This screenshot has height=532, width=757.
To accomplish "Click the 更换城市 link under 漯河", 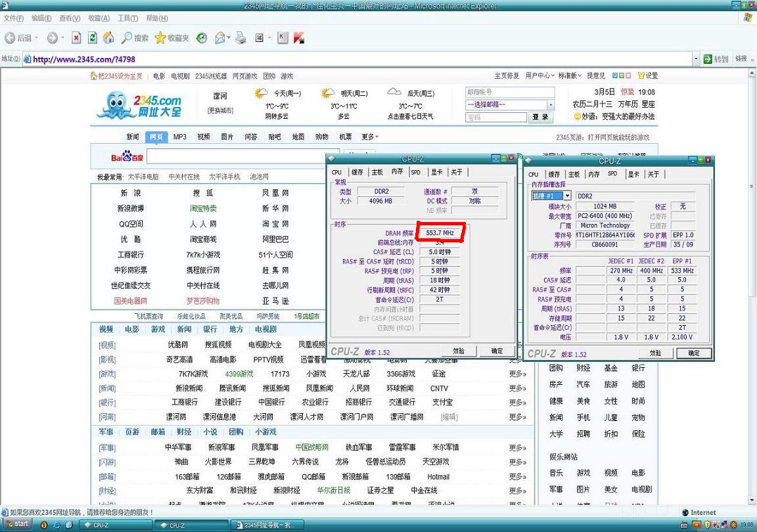I will pos(220,110).
